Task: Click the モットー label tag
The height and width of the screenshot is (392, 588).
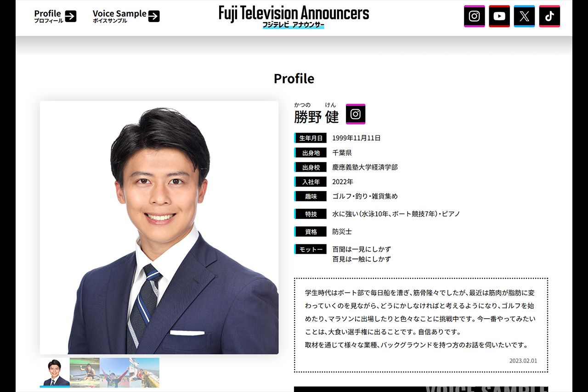Action: point(310,249)
